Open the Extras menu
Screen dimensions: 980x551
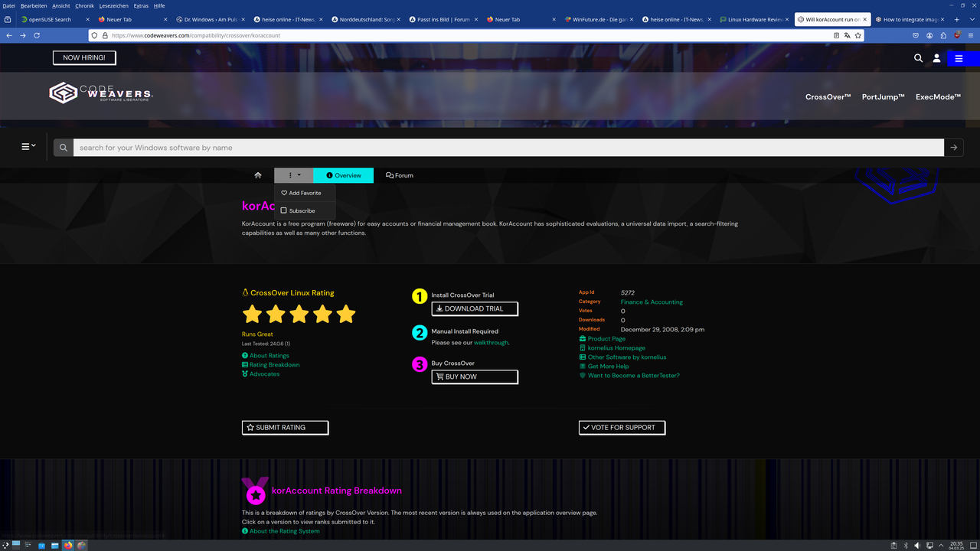(141, 5)
